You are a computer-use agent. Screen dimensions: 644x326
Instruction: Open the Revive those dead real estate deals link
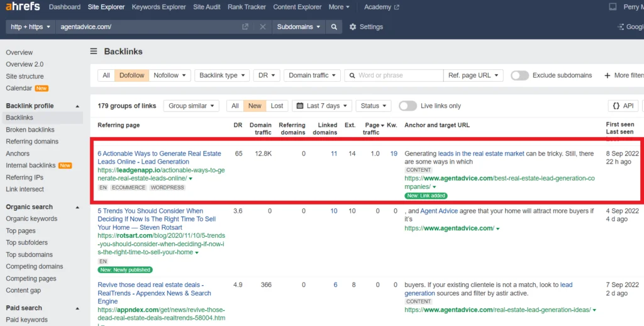click(x=155, y=293)
